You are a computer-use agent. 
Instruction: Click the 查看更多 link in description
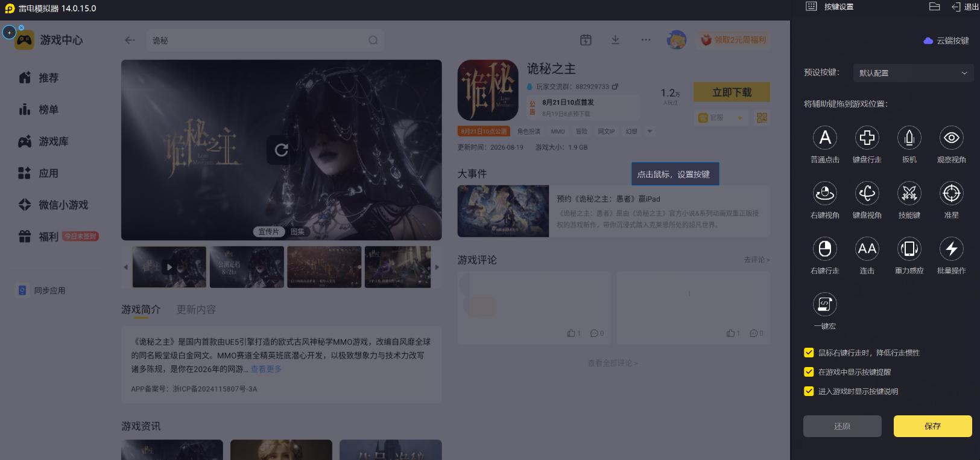tap(266, 369)
